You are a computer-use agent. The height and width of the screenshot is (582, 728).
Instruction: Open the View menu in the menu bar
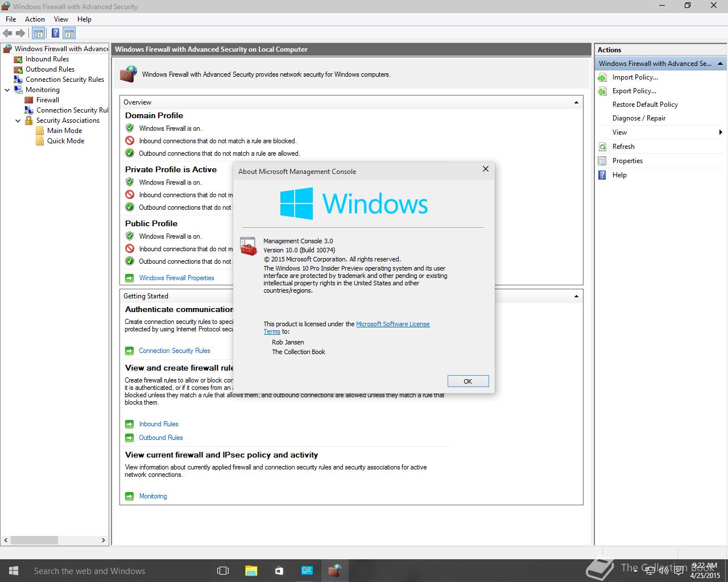click(x=61, y=19)
